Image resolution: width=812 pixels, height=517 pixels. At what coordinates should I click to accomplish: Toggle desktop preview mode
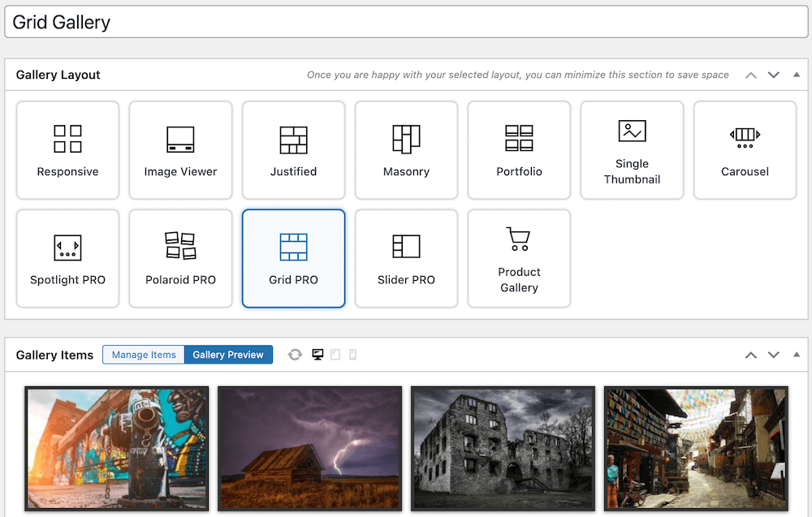point(317,355)
